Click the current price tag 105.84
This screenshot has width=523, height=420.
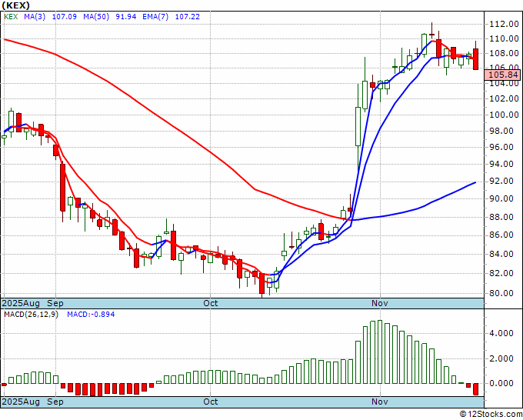point(502,75)
